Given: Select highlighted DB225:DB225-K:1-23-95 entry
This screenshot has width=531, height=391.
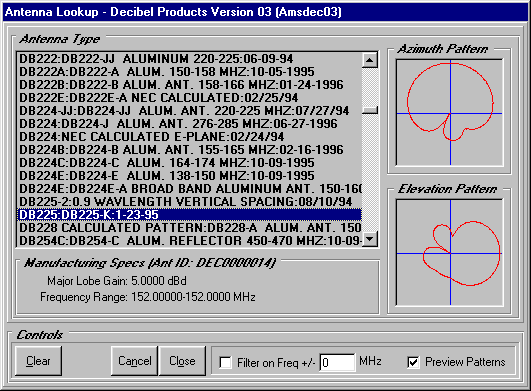Looking at the screenshot, I should pos(189,215).
